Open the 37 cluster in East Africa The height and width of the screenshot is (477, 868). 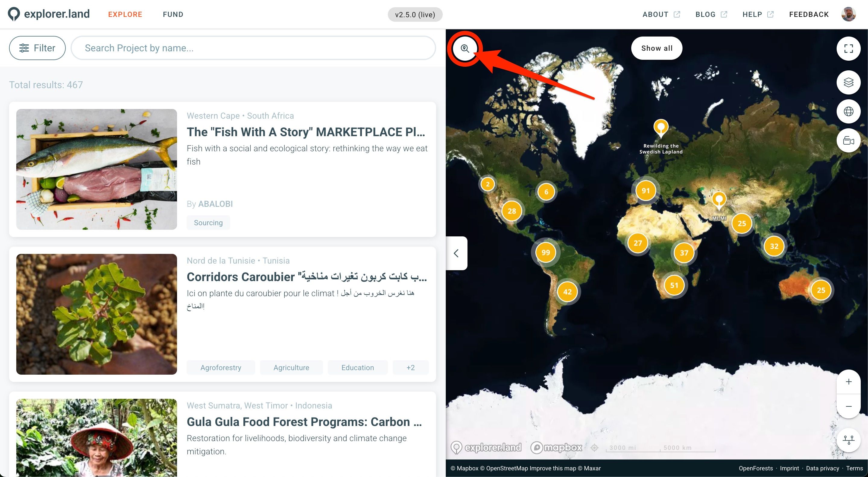[x=684, y=253]
